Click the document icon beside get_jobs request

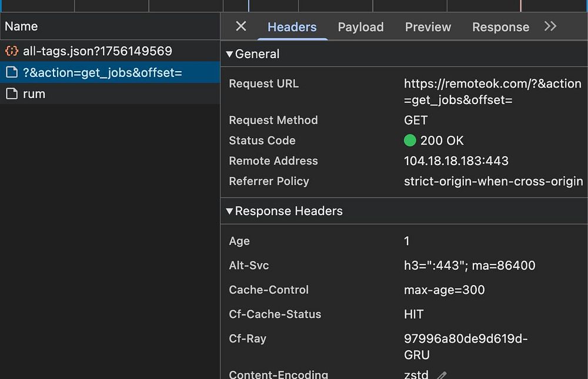(x=12, y=73)
